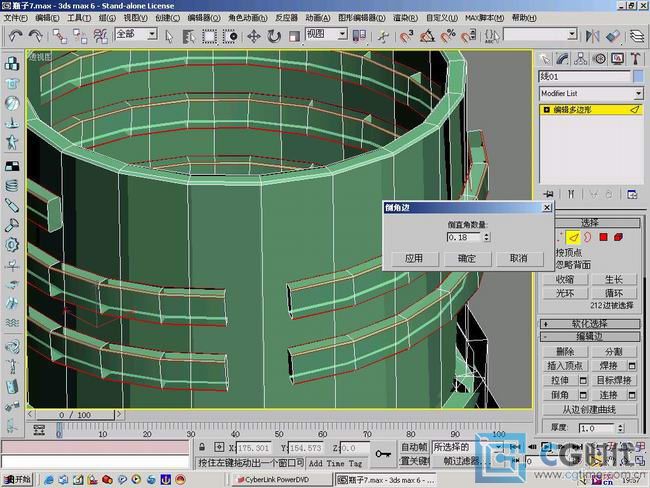The image size is (650, 488).
Task: Expand the Modifier List dropdown
Action: [638, 94]
